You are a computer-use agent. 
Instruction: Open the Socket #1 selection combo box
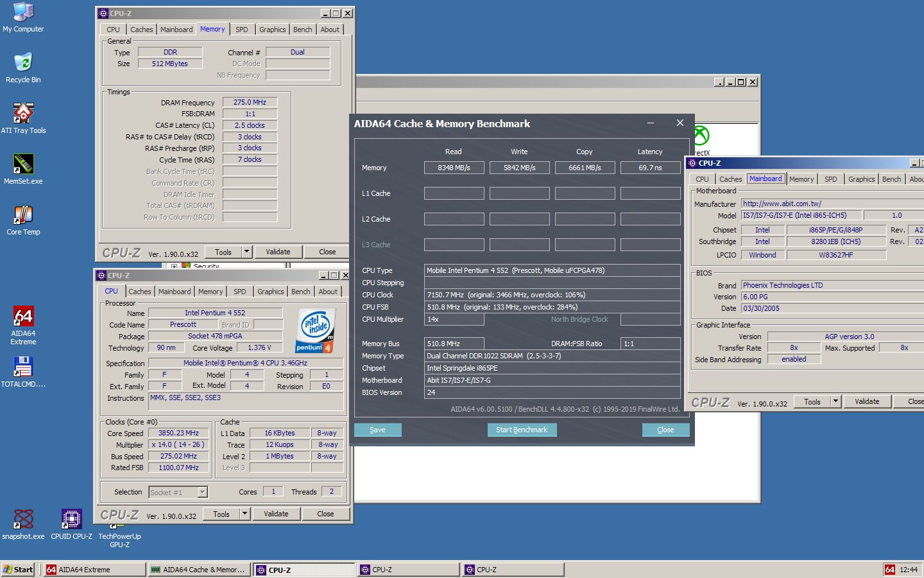[x=178, y=493]
